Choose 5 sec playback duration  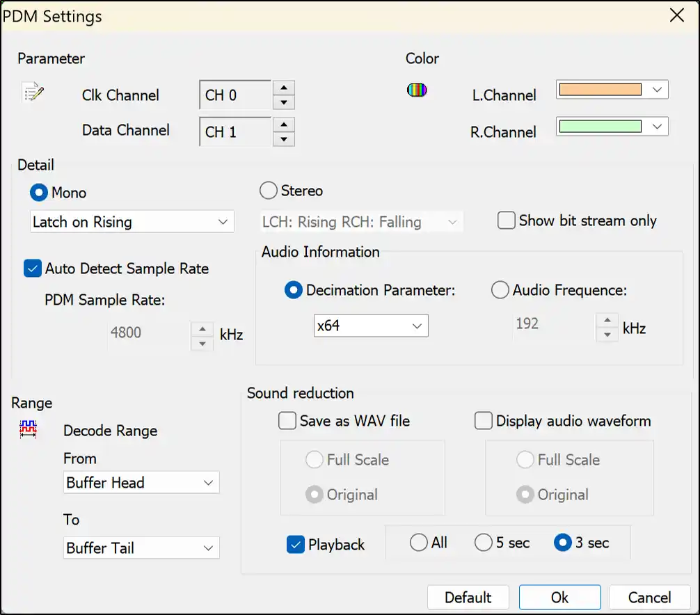pos(484,543)
